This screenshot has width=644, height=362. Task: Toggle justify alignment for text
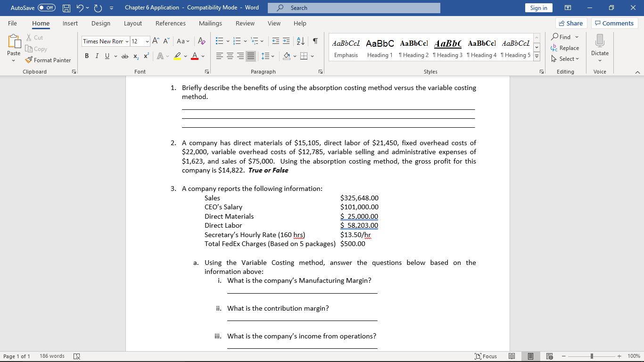251,56
